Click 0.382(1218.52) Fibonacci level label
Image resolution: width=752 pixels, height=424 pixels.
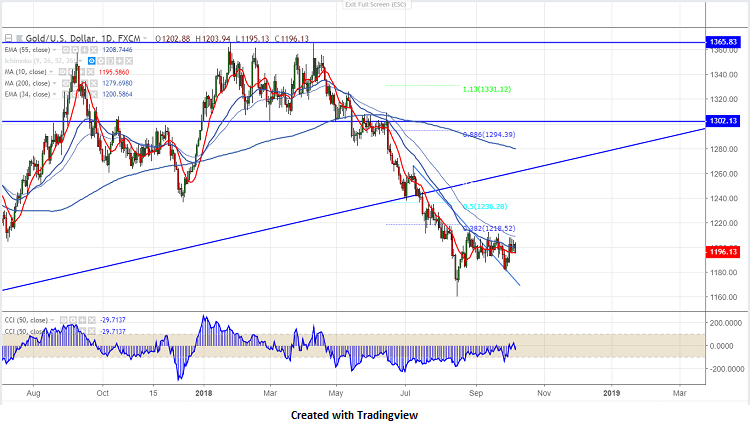(489, 229)
